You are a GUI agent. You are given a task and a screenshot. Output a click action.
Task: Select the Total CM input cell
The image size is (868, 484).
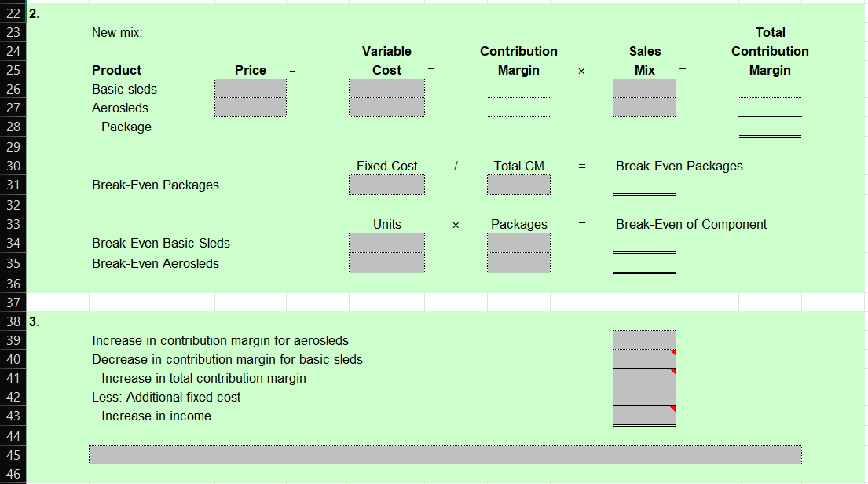(518, 185)
